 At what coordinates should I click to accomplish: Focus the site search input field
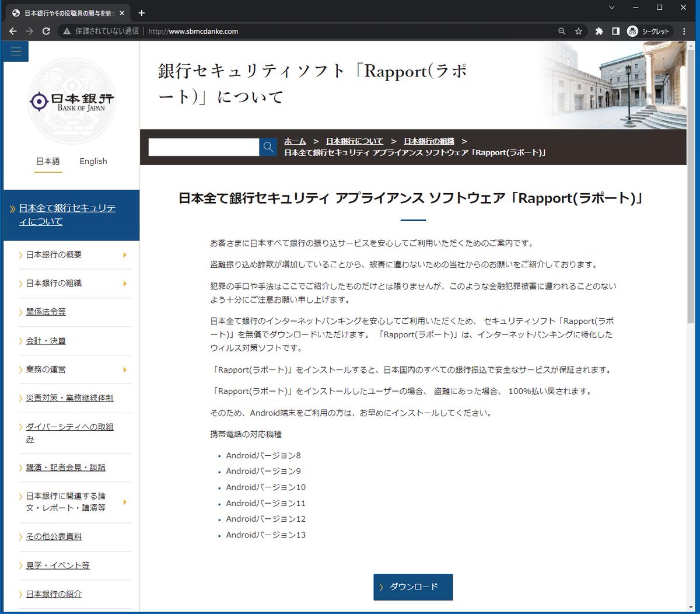204,147
